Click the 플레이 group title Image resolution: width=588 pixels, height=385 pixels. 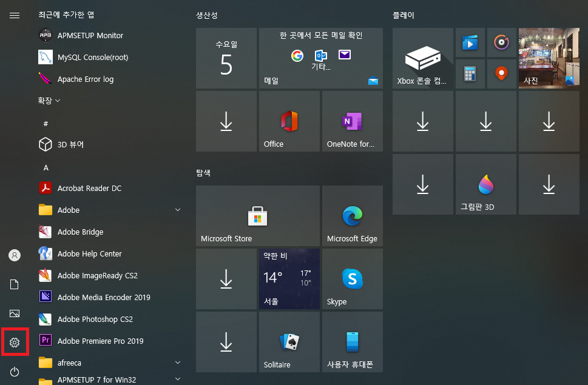[403, 15]
